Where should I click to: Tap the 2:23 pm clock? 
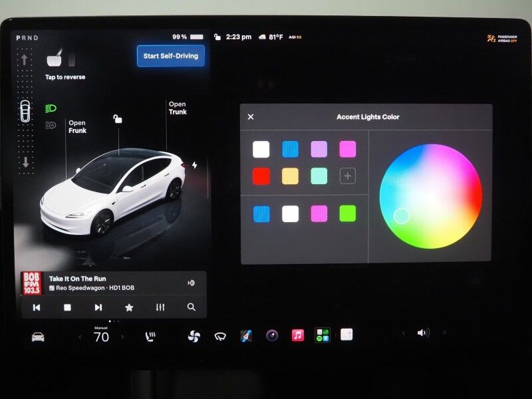coord(239,37)
